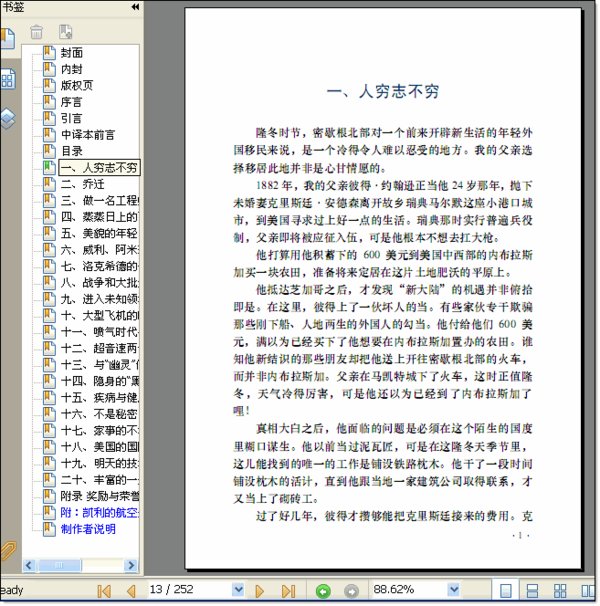This screenshot has height=606, width=600.
Task: Open the 中译本前言 bookmark
Action: click(88, 134)
